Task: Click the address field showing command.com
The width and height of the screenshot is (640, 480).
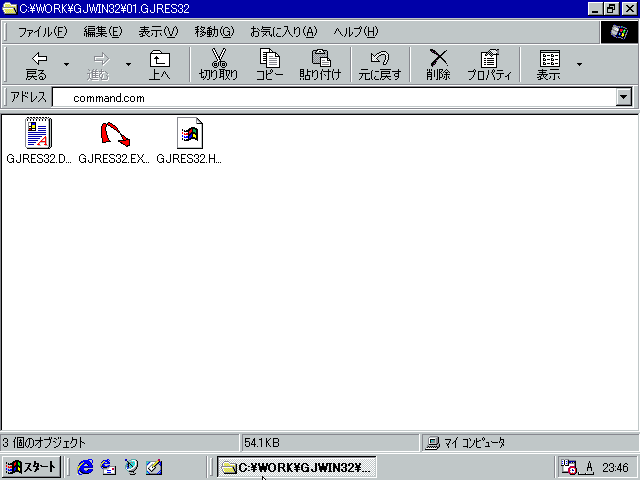Action: coord(334,98)
